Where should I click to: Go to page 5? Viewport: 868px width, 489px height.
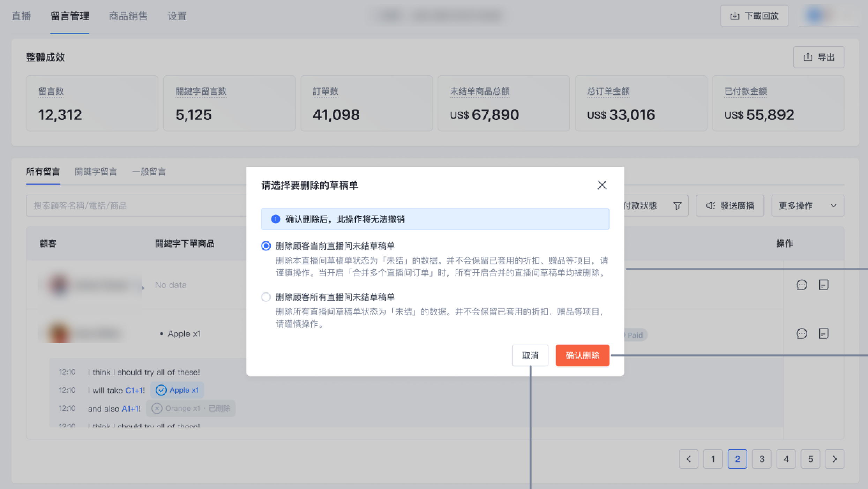tap(810, 459)
